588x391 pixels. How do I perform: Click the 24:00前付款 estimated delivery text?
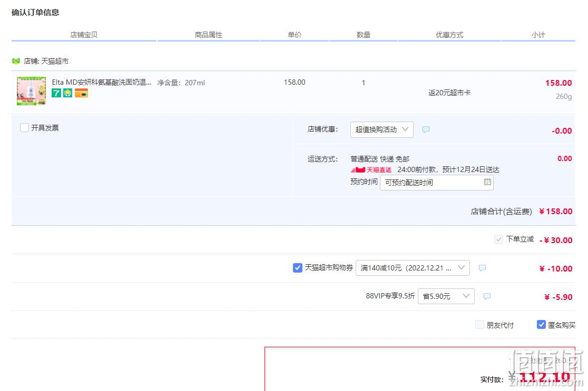pyautogui.click(x=448, y=169)
